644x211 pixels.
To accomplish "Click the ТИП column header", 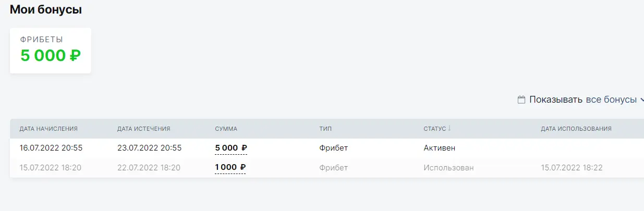I will [325, 129].
